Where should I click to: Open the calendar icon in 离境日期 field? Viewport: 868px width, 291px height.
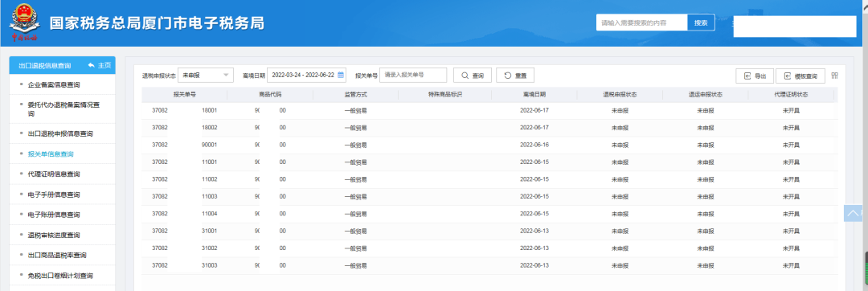pos(341,75)
